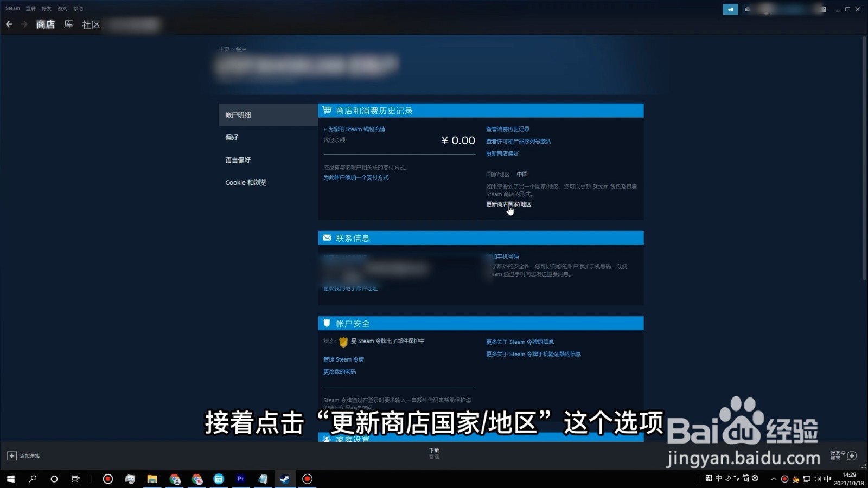The image size is (868, 488).
Task: Click the plus icon next to 添加游戏
Action: pos(12,455)
